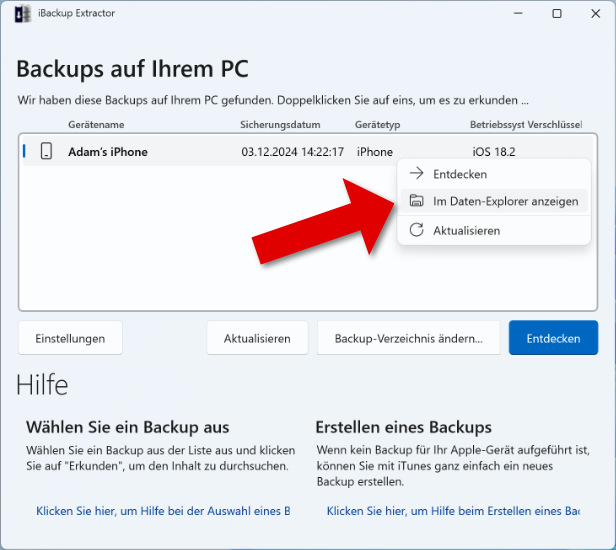Click the refresh icon in the context menu
Viewport: 616px width, 550px height.
click(x=416, y=230)
